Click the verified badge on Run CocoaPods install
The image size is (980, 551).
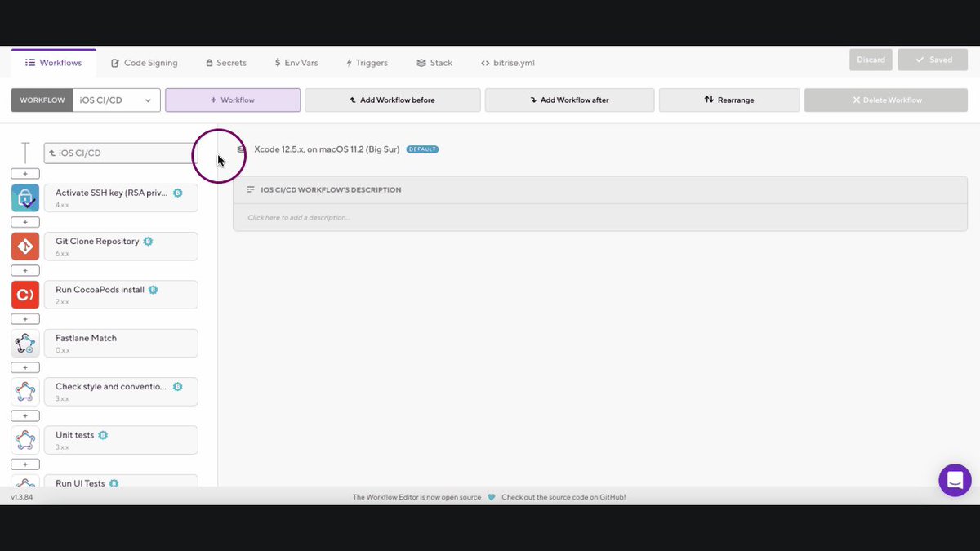[153, 290]
